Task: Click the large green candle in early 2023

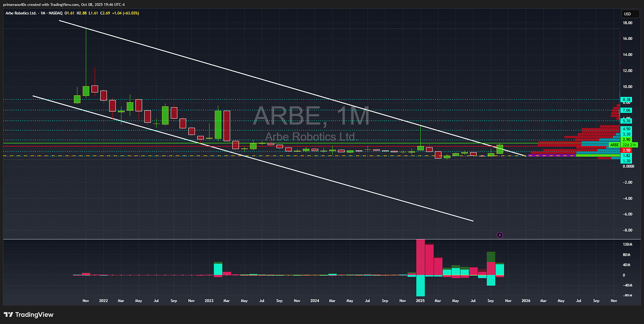Action: [x=218, y=125]
